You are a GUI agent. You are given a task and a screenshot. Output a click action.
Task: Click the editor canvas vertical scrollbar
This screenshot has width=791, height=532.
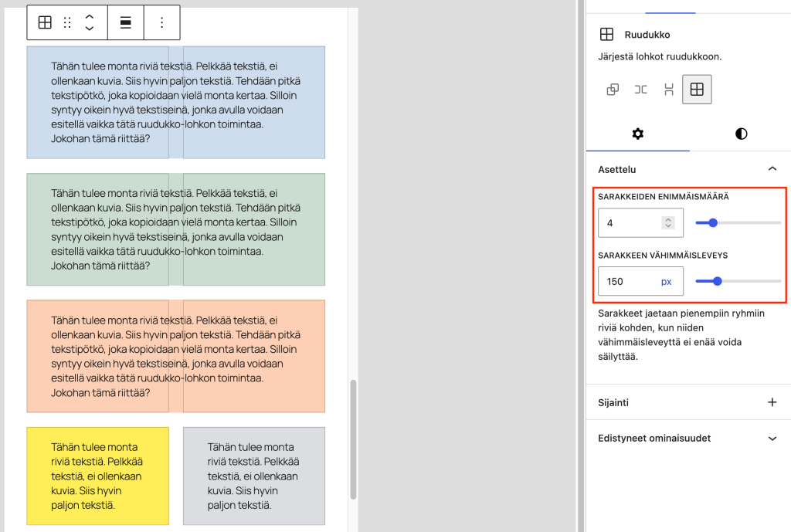point(353,439)
